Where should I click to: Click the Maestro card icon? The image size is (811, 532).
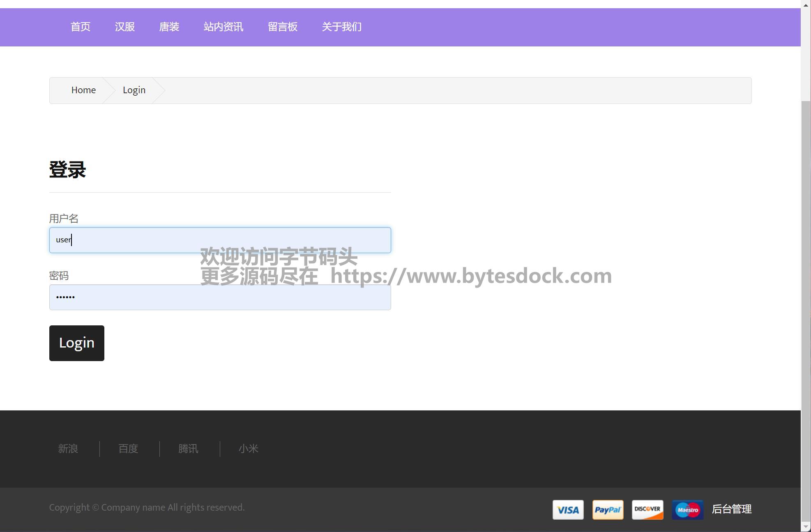click(687, 510)
